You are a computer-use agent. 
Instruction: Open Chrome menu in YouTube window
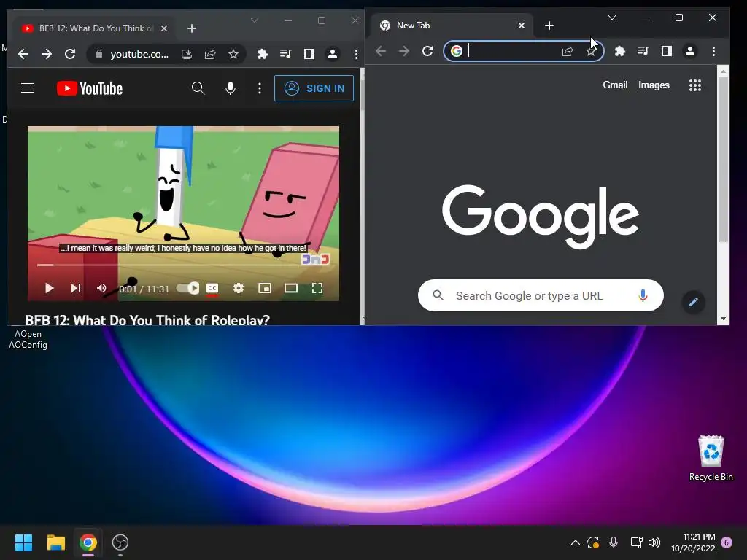point(356,54)
